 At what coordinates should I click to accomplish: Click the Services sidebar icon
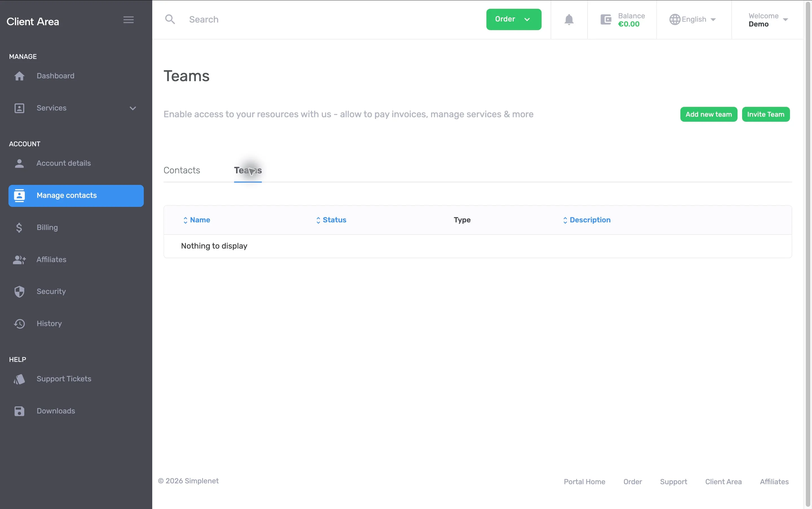click(x=19, y=108)
